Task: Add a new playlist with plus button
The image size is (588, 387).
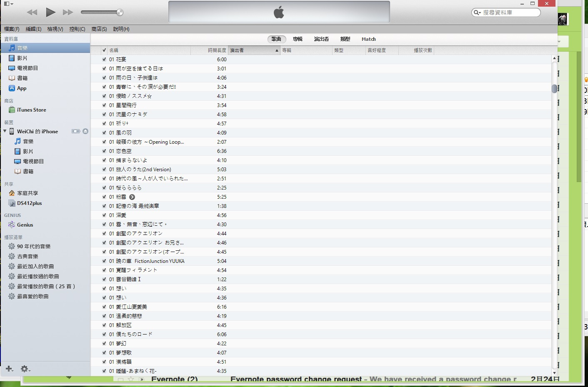Action: tap(10, 369)
